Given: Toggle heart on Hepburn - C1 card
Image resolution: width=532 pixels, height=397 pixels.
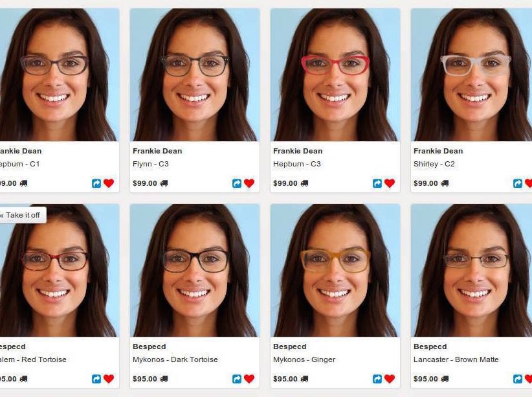Looking at the screenshot, I should click(x=109, y=183).
